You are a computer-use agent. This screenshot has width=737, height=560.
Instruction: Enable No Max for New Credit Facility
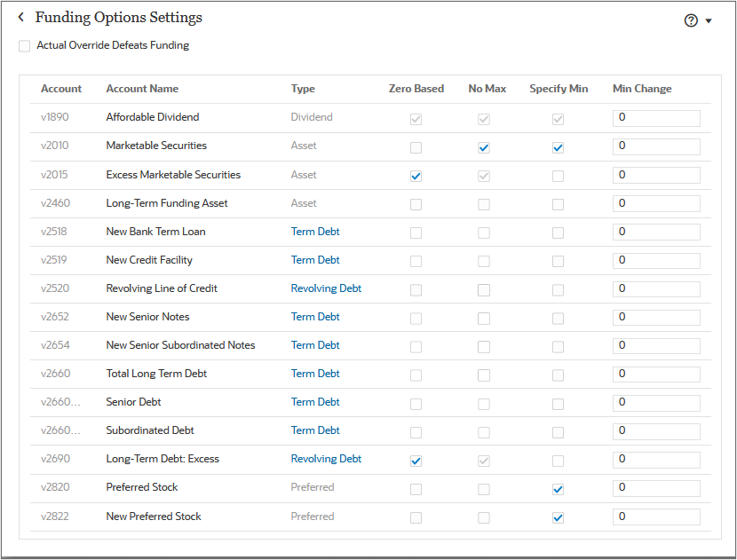pyautogui.click(x=484, y=260)
